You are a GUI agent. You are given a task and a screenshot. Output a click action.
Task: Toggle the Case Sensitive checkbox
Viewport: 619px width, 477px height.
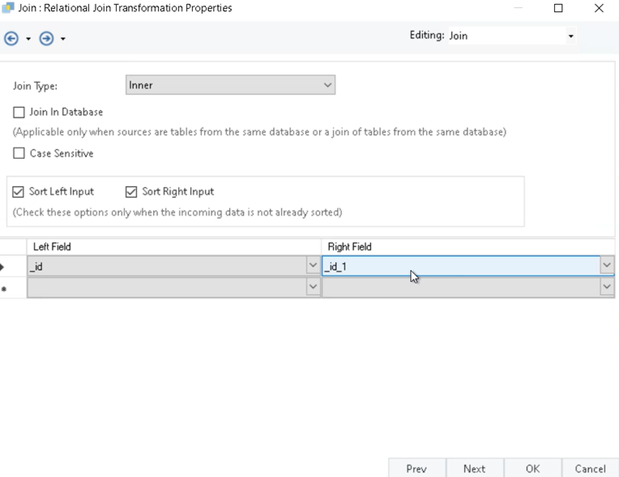(x=19, y=154)
